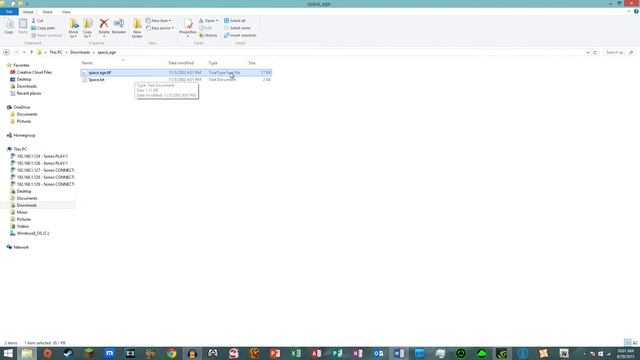
Task: Collapse the ribbon with the chevron
Action: pyautogui.click(x=629, y=11)
